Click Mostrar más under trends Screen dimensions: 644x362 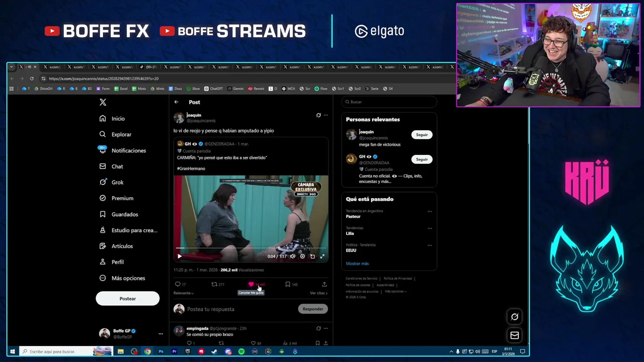tap(357, 263)
